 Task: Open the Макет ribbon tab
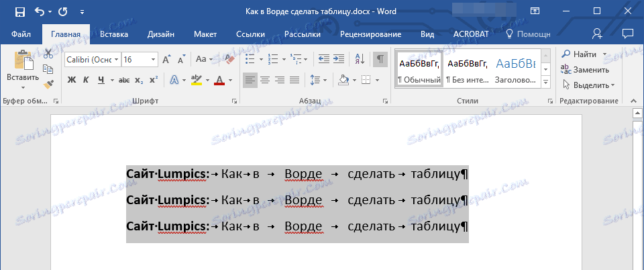(205, 34)
